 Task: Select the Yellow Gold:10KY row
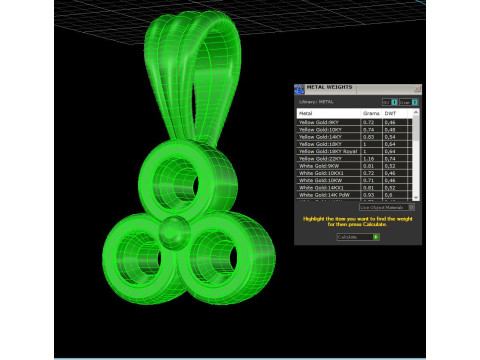(355, 130)
